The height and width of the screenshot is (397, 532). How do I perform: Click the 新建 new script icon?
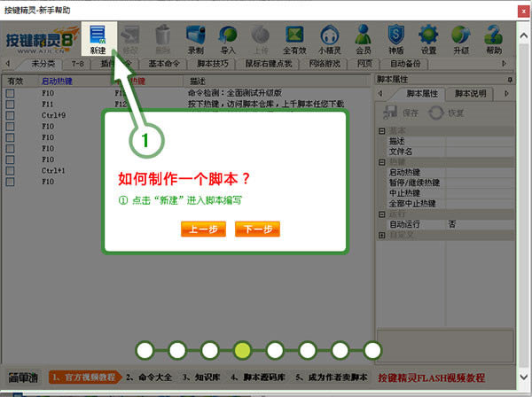pyautogui.click(x=98, y=39)
